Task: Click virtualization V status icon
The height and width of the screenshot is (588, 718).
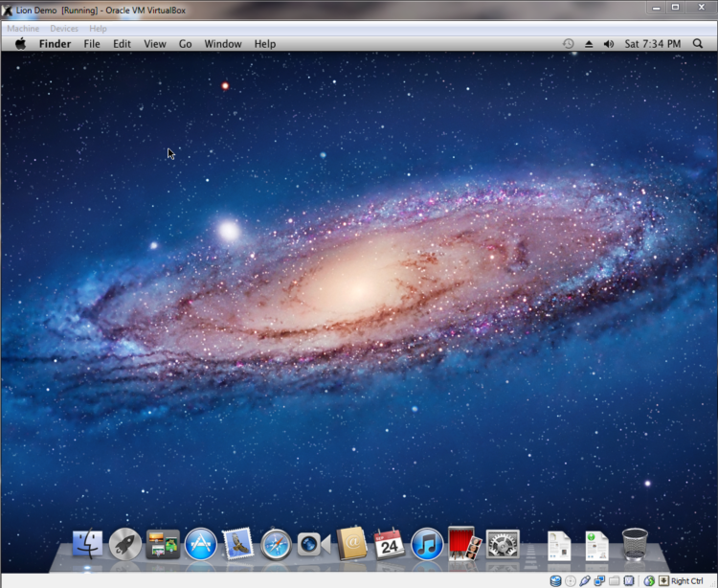Action: point(629,581)
